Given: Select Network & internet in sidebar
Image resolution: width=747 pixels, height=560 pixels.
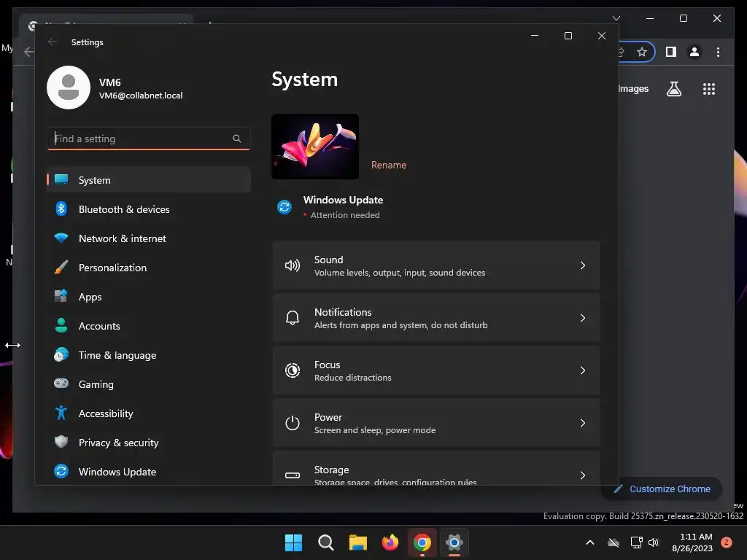Looking at the screenshot, I should (x=149, y=238).
